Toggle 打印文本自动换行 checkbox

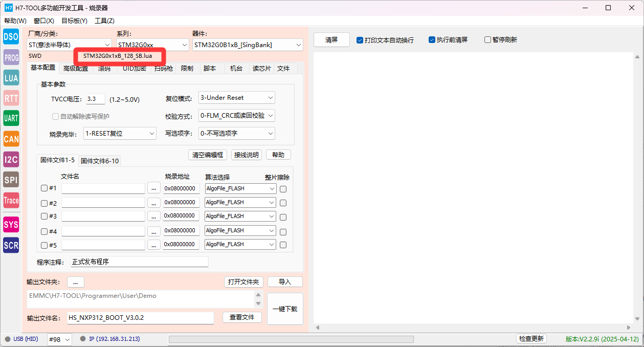pyautogui.click(x=360, y=40)
